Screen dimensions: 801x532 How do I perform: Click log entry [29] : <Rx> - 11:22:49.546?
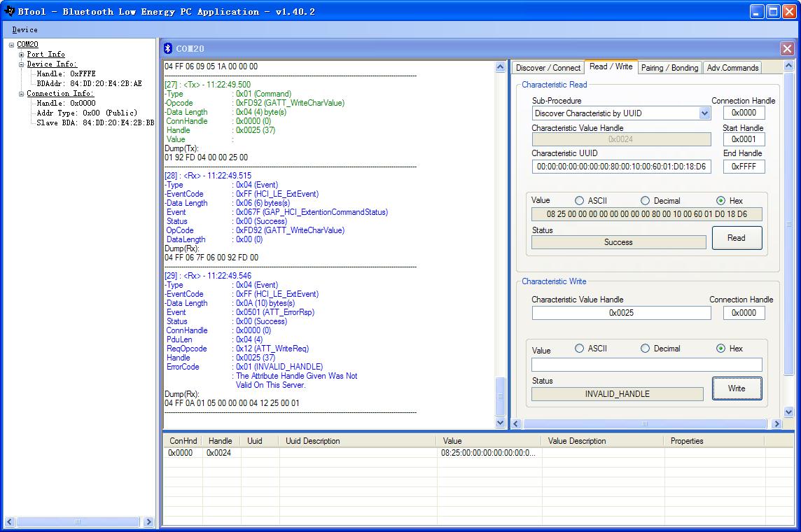pyautogui.click(x=208, y=276)
